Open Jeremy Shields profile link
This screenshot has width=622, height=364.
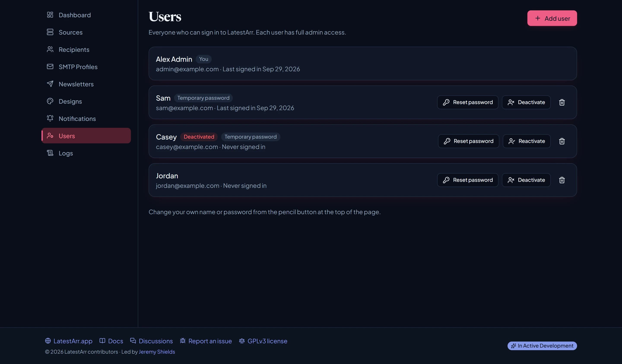click(x=157, y=352)
